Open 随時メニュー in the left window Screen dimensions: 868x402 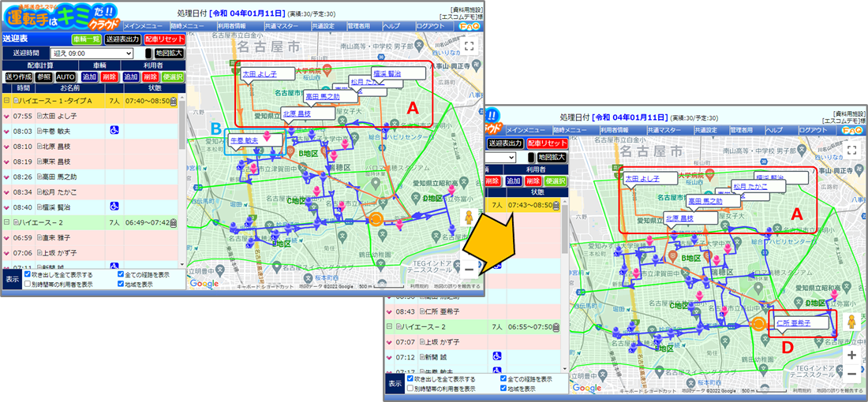185,25
